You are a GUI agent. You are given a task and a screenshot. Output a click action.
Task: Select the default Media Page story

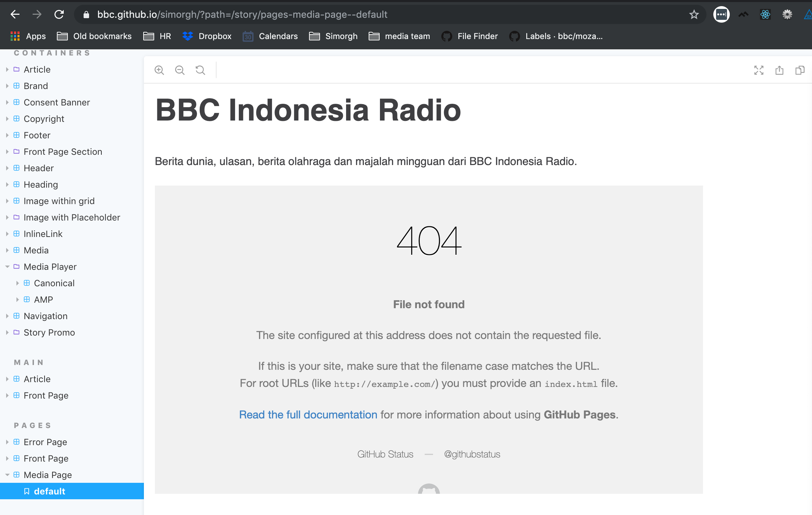(x=49, y=491)
